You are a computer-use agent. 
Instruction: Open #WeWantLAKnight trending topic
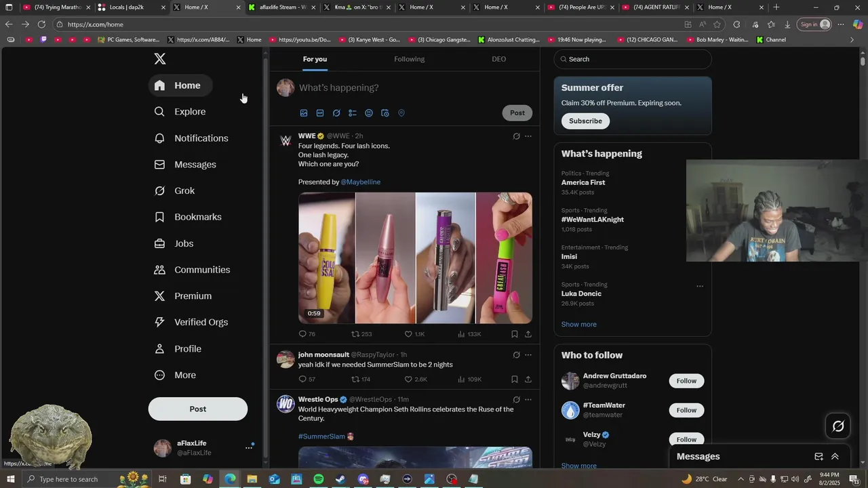(x=593, y=220)
